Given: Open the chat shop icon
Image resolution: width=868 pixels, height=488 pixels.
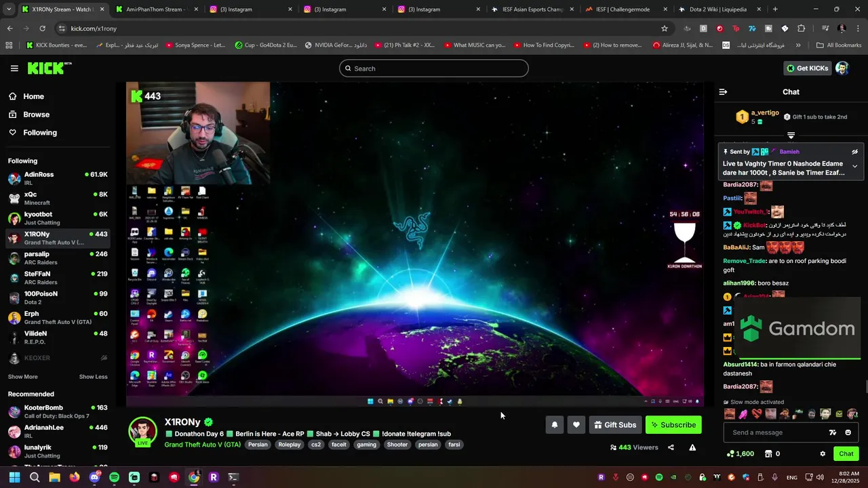Looking at the screenshot, I should (x=768, y=453).
